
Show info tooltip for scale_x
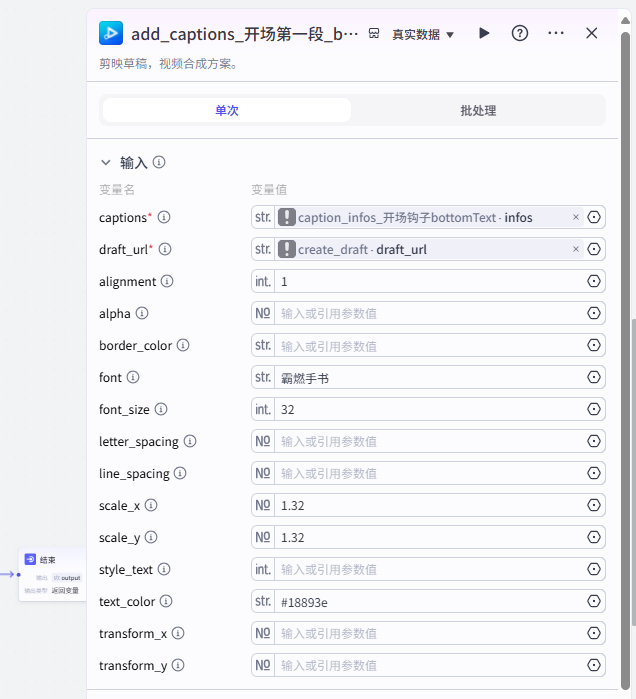coord(151,505)
